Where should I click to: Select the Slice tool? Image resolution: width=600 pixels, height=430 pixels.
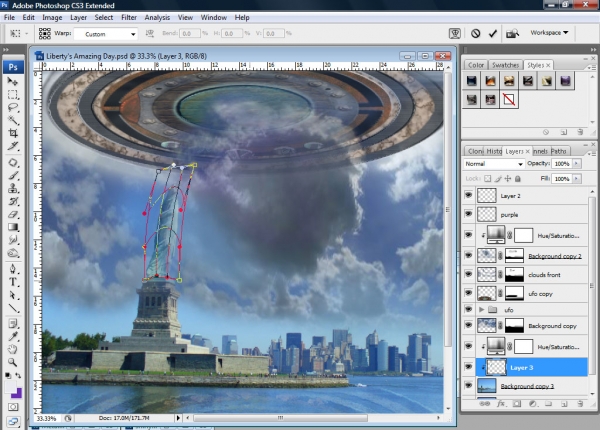click(13, 146)
